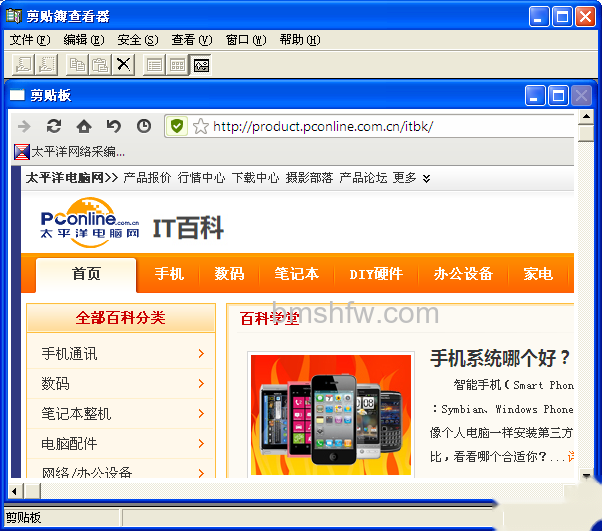Screen dimensions: 602x531
Task: Select the 笔记本 navigation tab
Action: [296, 274]
